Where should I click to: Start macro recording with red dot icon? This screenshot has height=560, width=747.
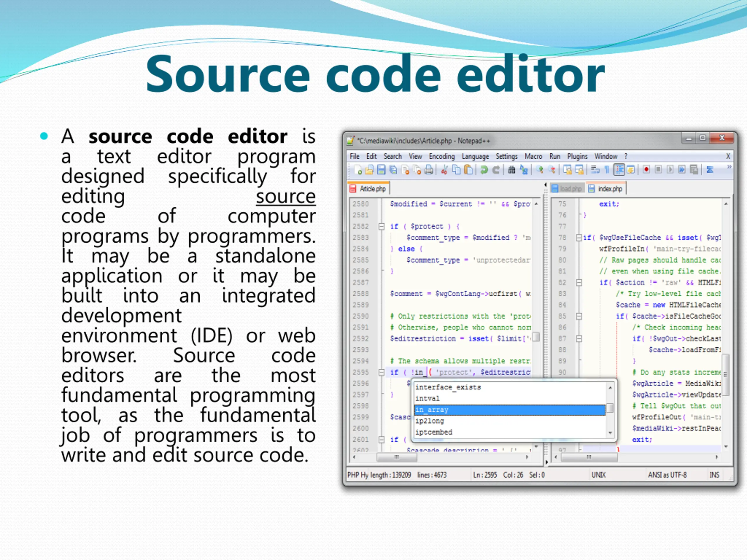(646, 169)
